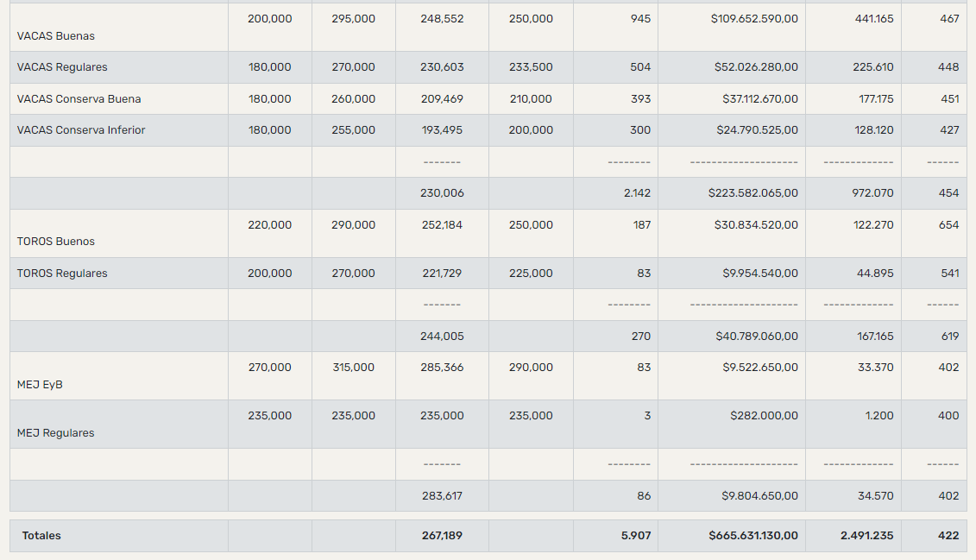Select the amount $282.000,00
This screenshot has width=976, height=560.
click(764, 416)
